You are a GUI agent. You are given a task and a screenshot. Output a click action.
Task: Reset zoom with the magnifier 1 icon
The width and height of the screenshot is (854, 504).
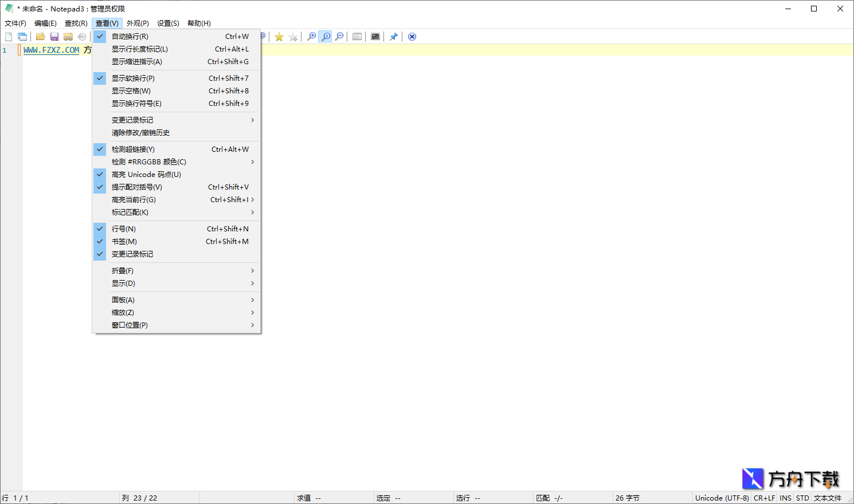(x=325, y=36)
